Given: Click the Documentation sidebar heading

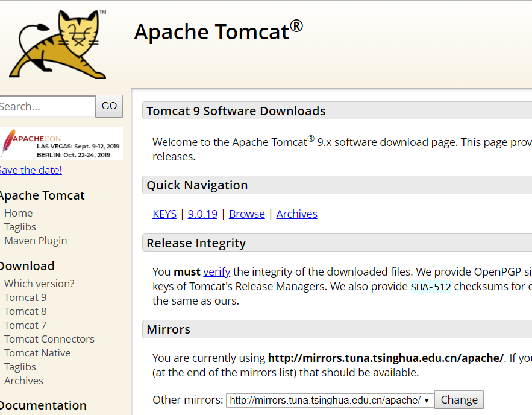Looking at the screenshot, I should coord(43,405).
